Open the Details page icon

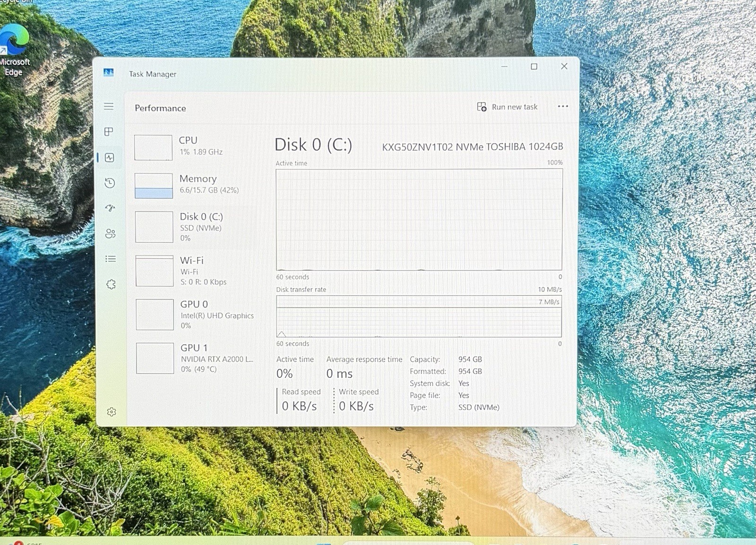point(111,259)
